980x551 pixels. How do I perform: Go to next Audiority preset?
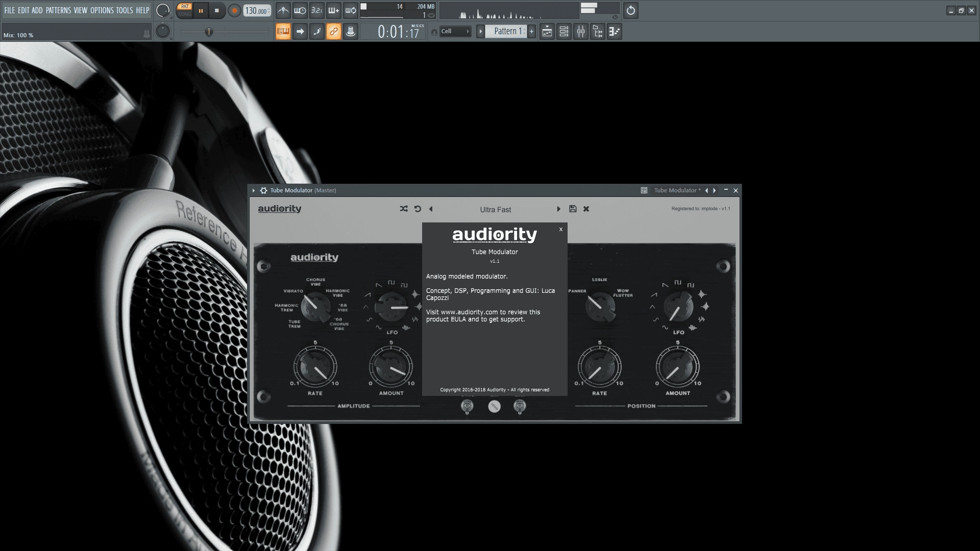click(x=558, y=209)
